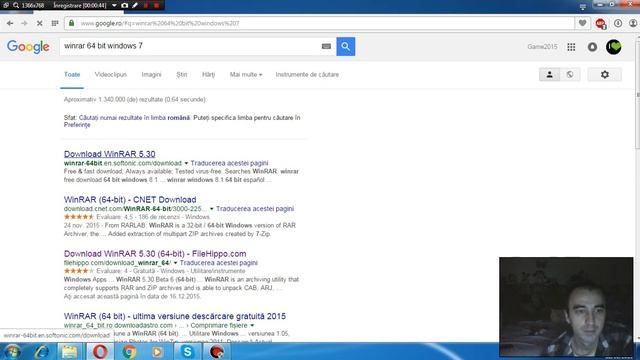Open Google notifications bell
Image resolution: width=640 pixels, height=360 pixels.
point(592,47)
